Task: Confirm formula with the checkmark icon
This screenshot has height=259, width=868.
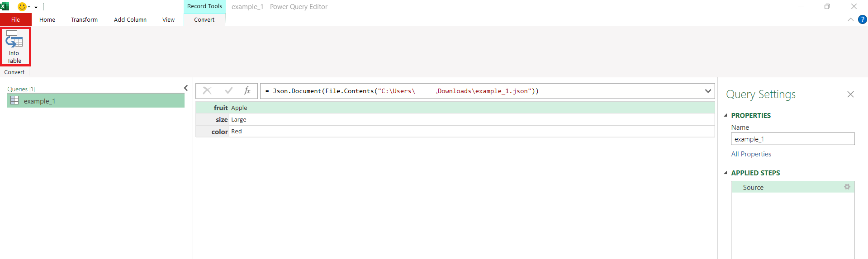Action: click(229, 90)
